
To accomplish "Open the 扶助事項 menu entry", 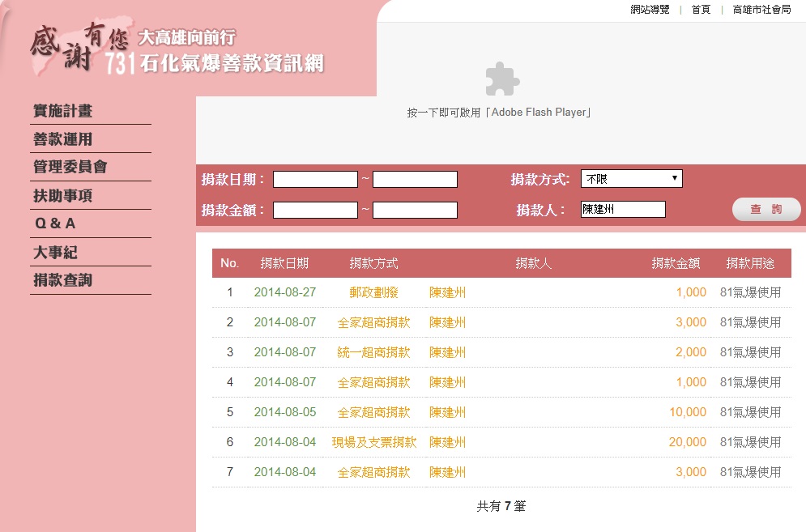I will (x=62, y=196).
